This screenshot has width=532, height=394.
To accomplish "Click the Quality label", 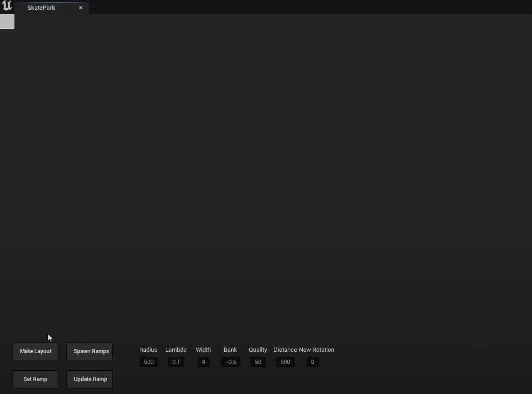I will point(258,349).
